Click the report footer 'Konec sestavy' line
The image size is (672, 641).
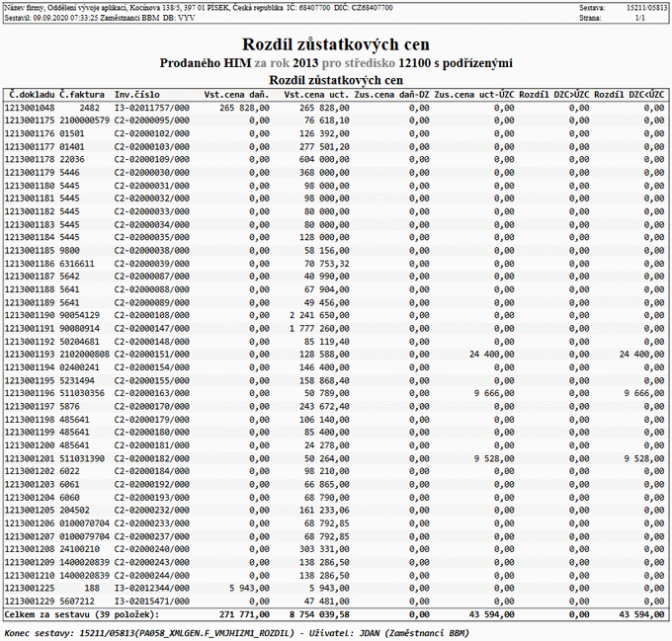pos(236,633)
